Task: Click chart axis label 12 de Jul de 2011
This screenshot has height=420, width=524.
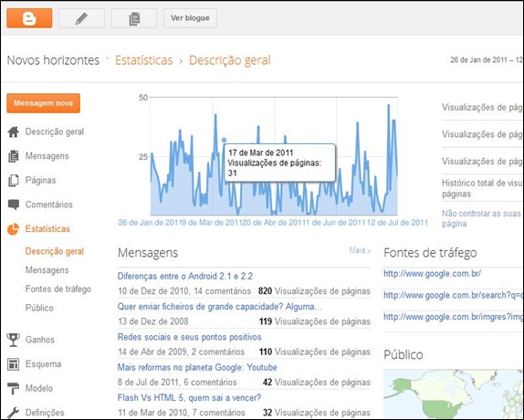Action: click(x=397, y=223)
